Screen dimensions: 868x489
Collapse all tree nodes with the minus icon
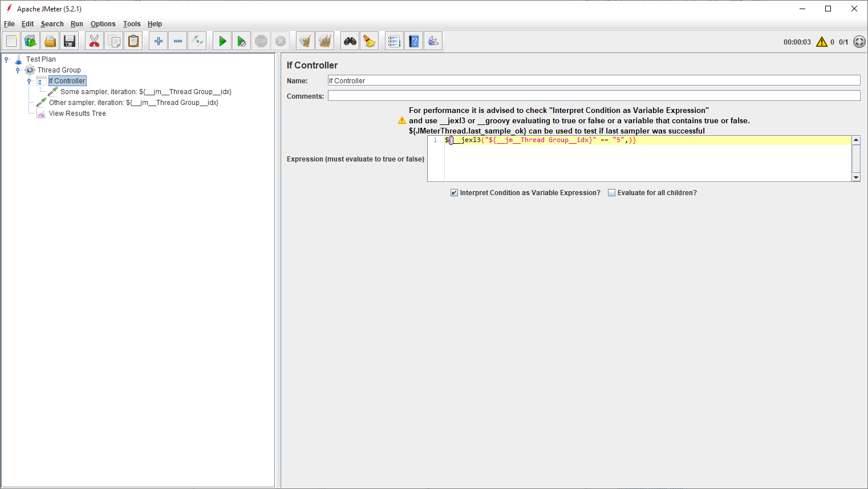click(x=178, y=41)
